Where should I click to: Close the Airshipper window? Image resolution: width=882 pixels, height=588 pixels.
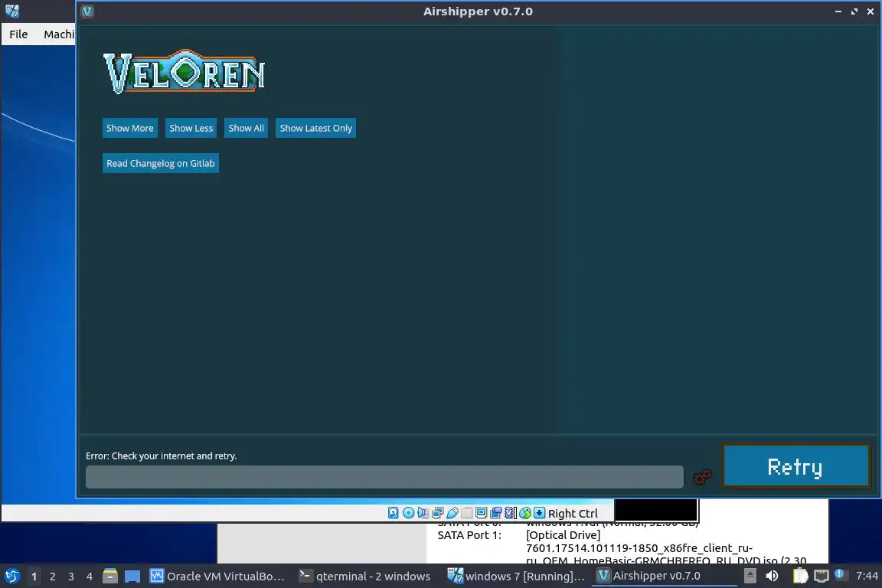[871, 11]
